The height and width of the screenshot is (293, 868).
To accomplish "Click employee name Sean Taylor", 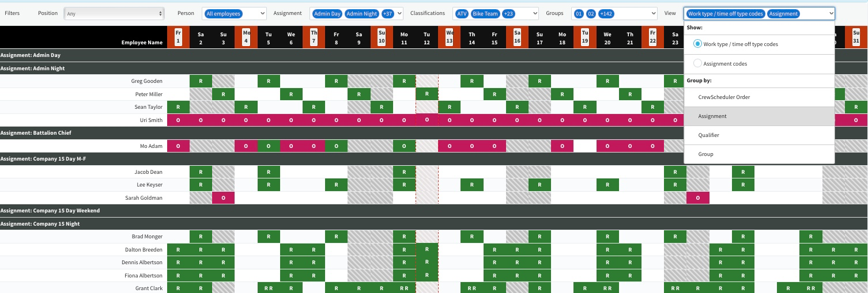I will click(x=149, y=107).
